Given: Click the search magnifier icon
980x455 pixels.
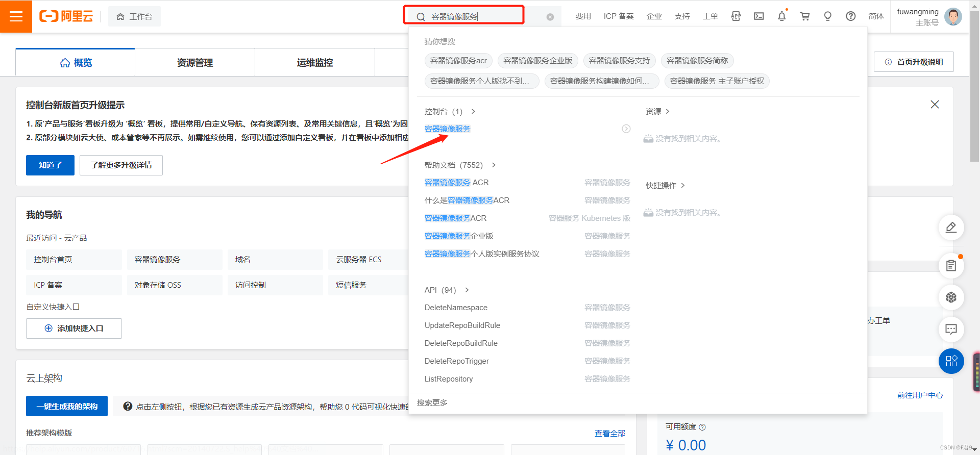Looking at the screenshot, I should coord(421,17).
